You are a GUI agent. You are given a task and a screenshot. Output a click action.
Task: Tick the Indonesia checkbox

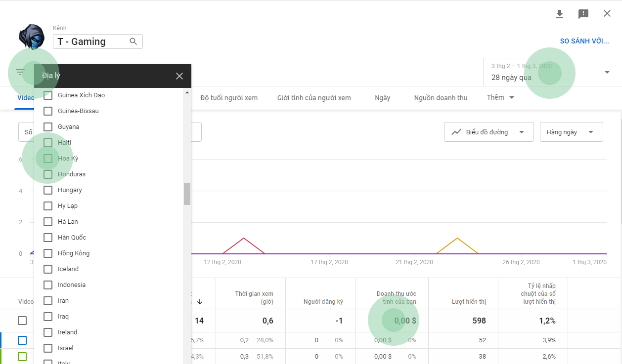tap(48, 285)
